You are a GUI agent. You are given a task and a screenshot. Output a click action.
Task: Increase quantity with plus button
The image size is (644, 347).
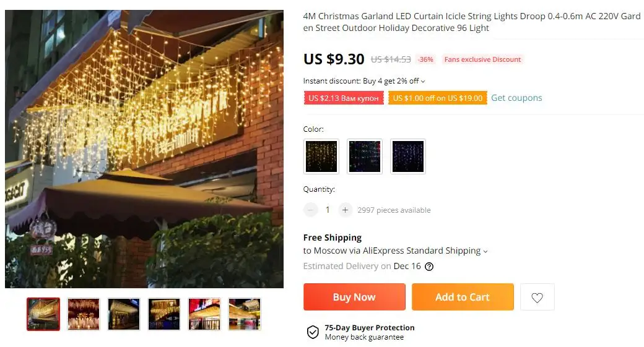345,210
